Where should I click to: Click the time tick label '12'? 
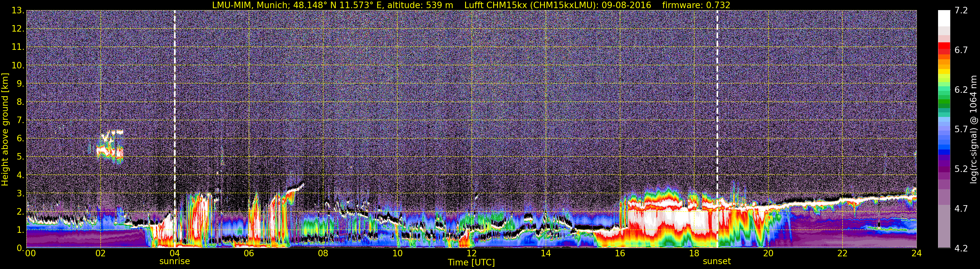pos(471,253)
